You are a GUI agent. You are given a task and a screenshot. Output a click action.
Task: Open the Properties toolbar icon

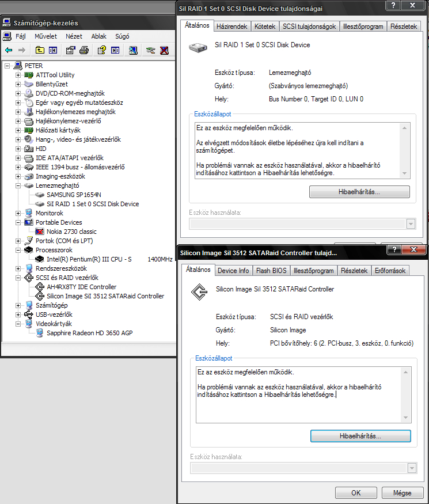pyautogui.click(x=70, y=50)
